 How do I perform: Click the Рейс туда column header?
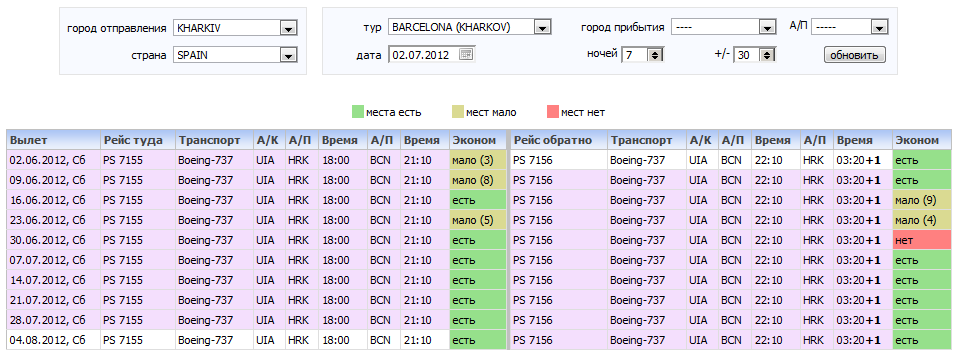click(138, 140)
